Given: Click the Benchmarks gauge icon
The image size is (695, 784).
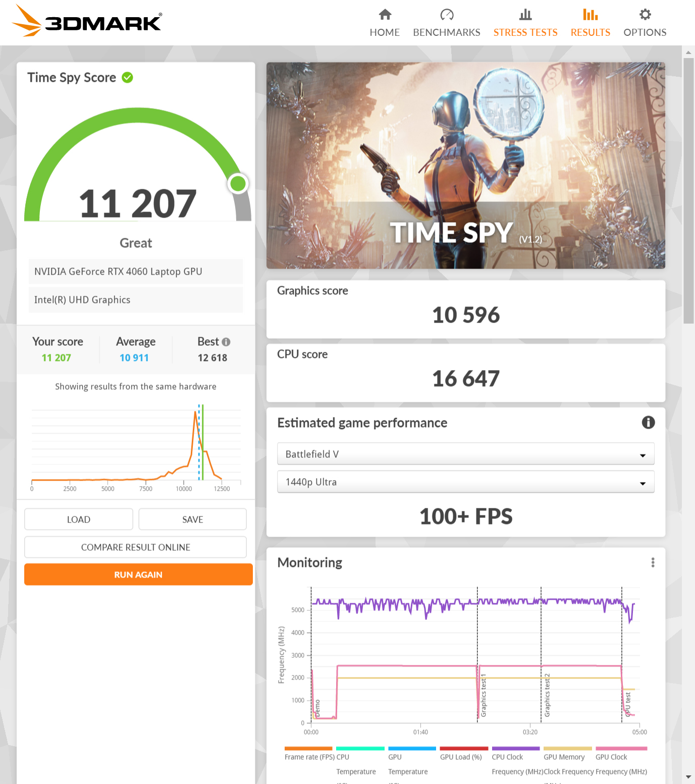Looking at the screenshot, I should 447,14.
